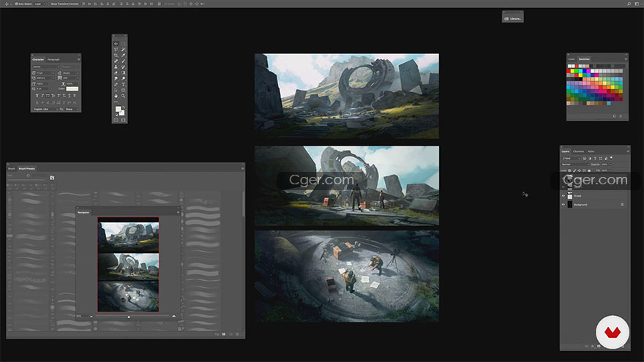644x362 pixels.
Task: Select the Hand tool
Action: tap(116, 96)
